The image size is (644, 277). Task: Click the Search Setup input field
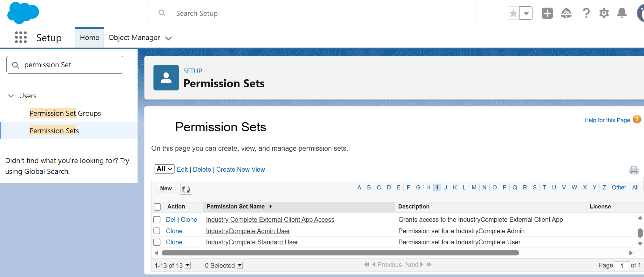[x=311, y=13]
